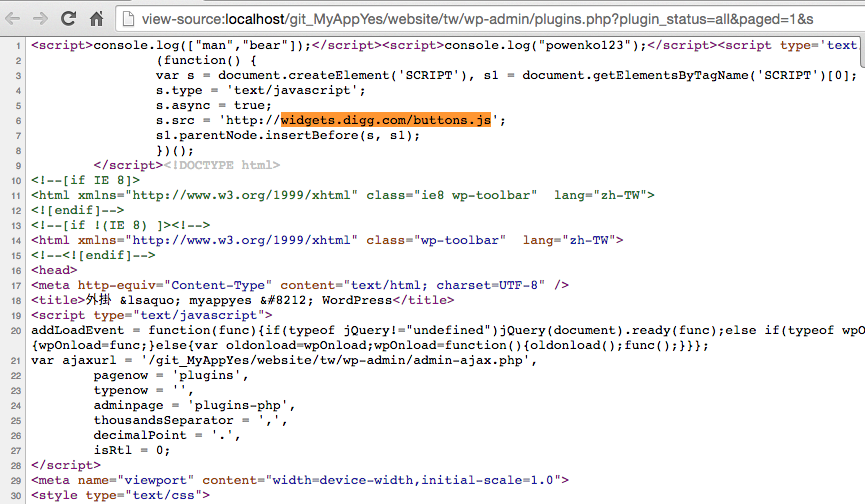Click line number 20 in the gutter
The width and height of the screenshot is (865, 504).
pyautogui.click(x=15, y=331)
